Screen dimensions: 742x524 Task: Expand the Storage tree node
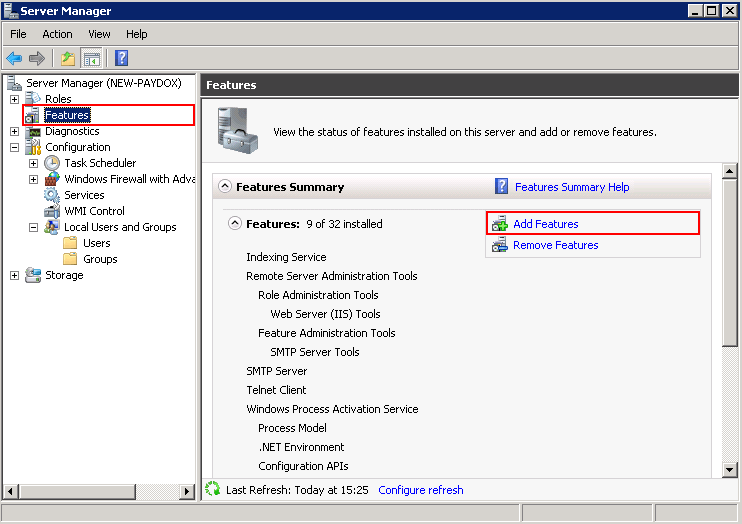tap(14, 275)
